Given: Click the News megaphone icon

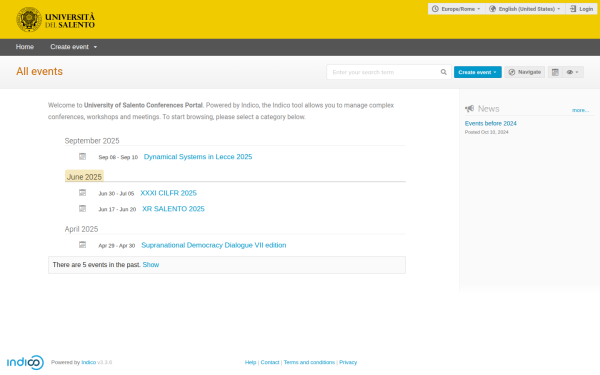Looking at the screenshot, I should tap(470, 109).
